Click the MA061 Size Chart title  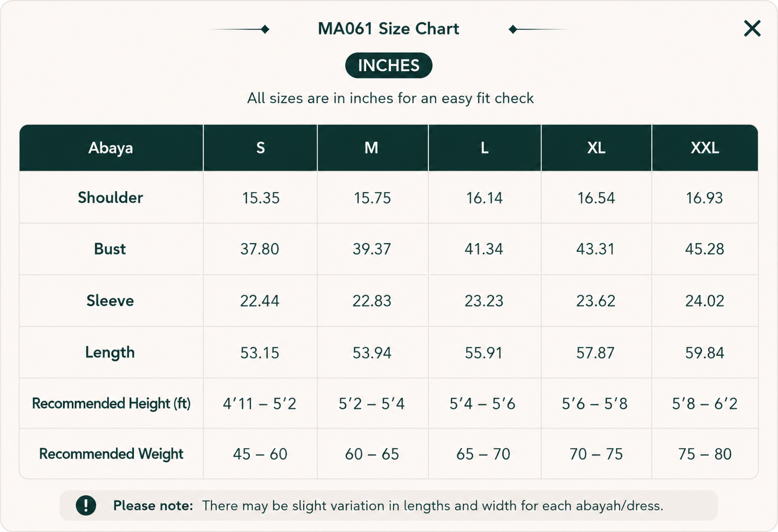(x=389, y=29)
